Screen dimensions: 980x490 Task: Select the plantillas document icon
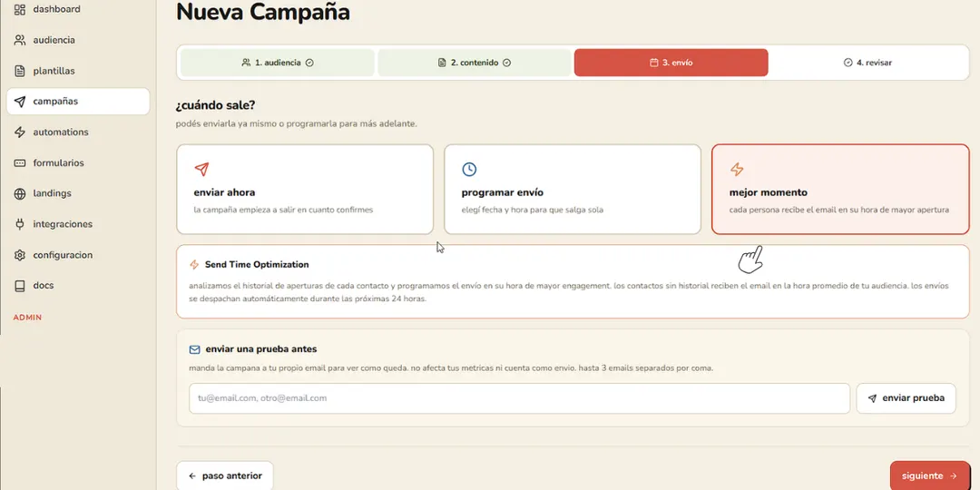pos(20,71)
